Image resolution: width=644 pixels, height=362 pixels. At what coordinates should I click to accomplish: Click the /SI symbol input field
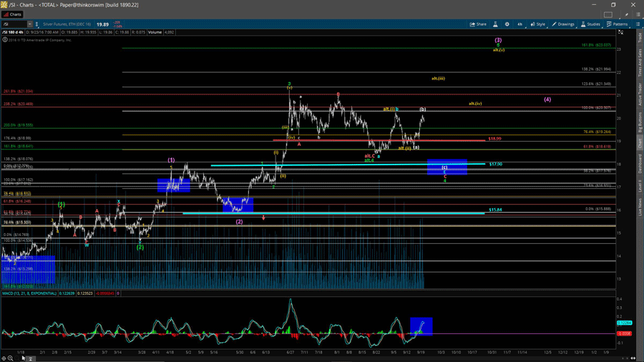tap(14, 24)
